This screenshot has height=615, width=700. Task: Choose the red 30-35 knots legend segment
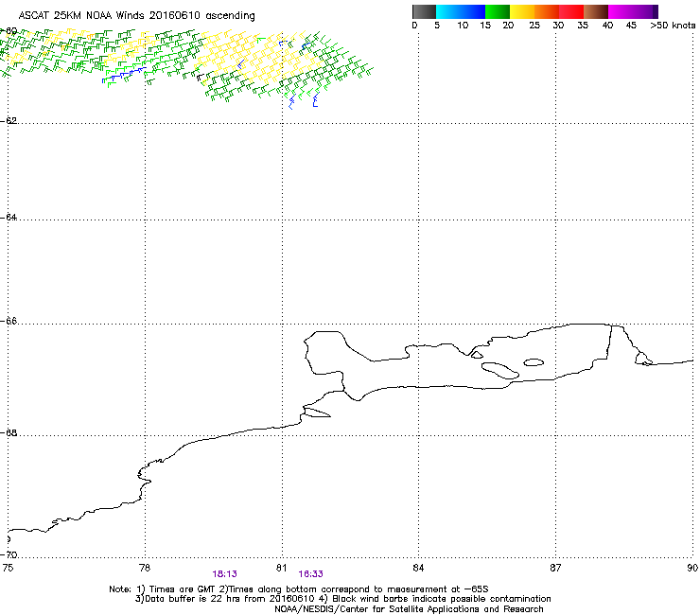point(571,11)
